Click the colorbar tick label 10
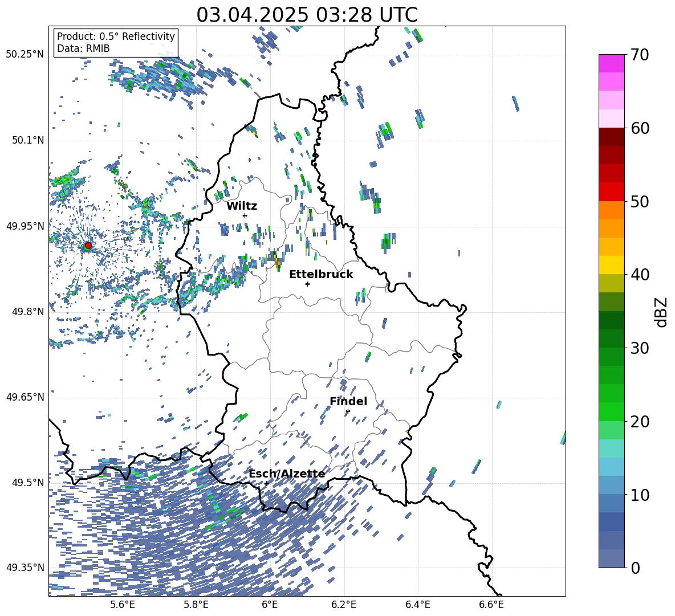Image resolution: width=675 pixels, height=616 pixels. (x=639, y=495)
